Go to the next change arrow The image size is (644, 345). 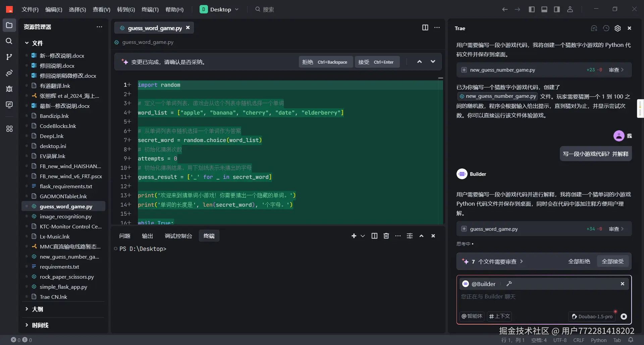pyautogui.click(x=433, y=62)
